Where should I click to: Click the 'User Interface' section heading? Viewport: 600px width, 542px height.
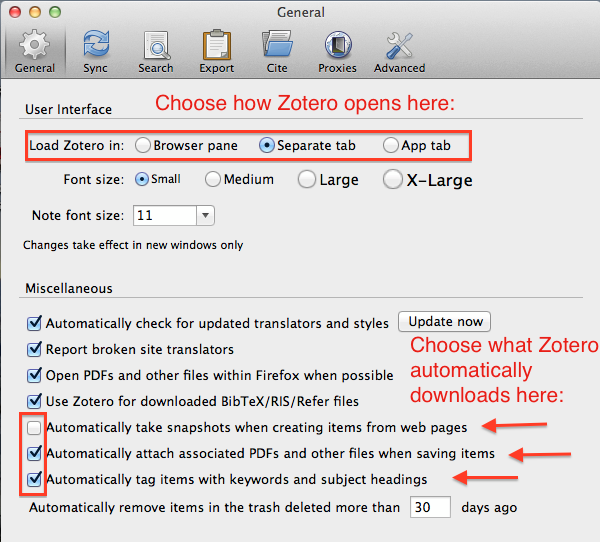click(68, 109)
